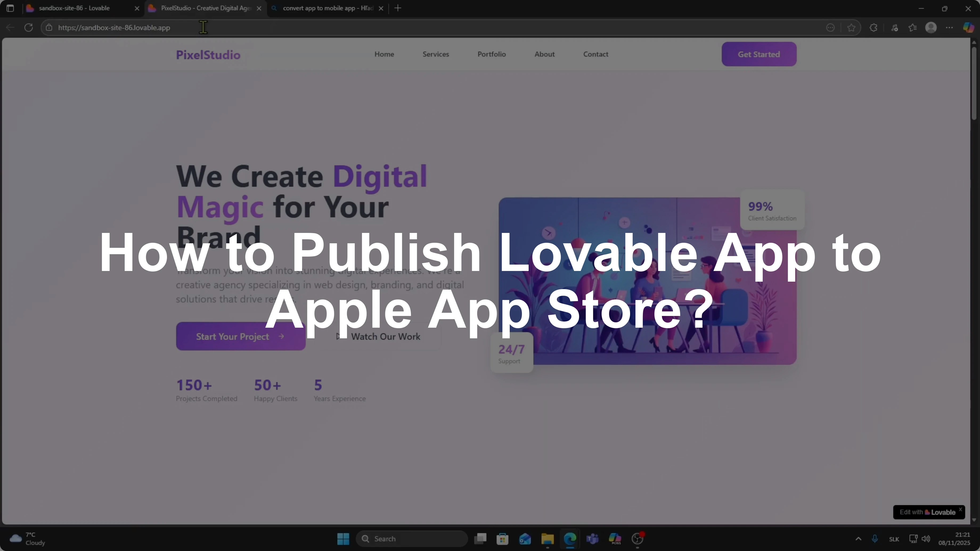Open Microsoft Edge taskbar icon
The width and height of the screenshot is (980, 551).
tap(570, 538)
